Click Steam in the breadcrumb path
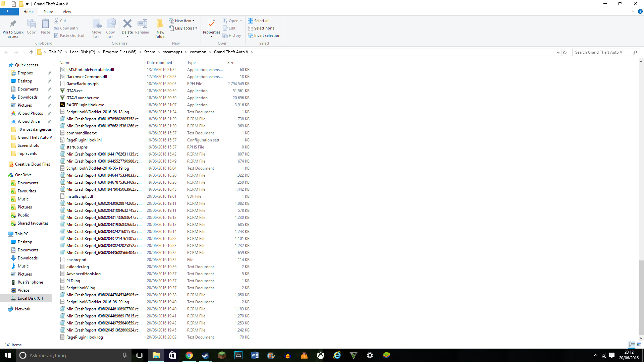Viewport: 644px width, 362px height. (x=150, y=52)
